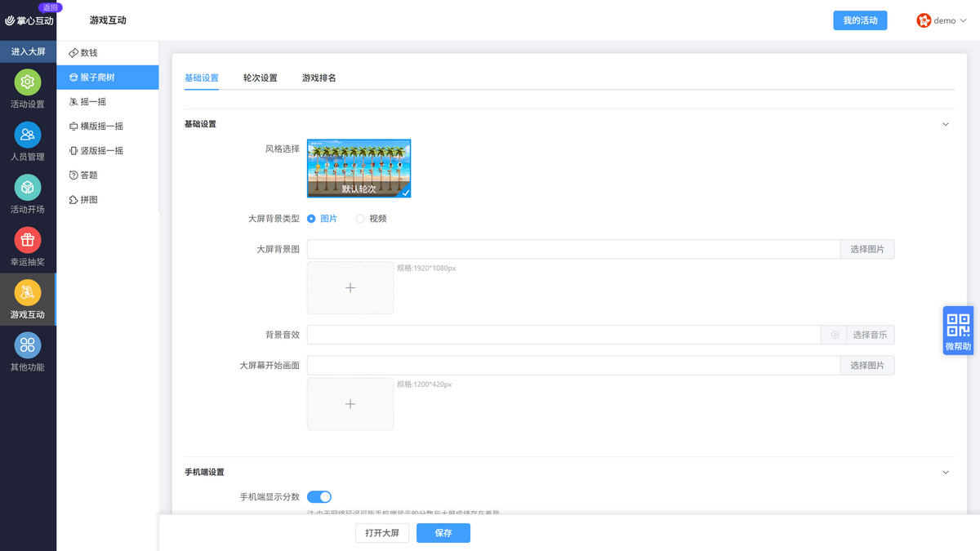
Task: Click the 打开大屏 button
Action: 382,533
